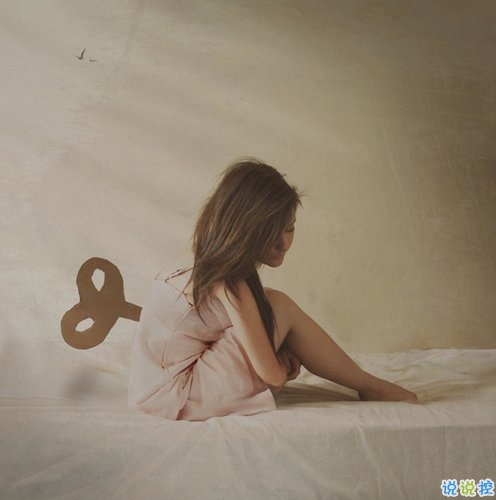Click the lower hole of the wind-up key
496x500 pixels.
[x=85, y=325]
